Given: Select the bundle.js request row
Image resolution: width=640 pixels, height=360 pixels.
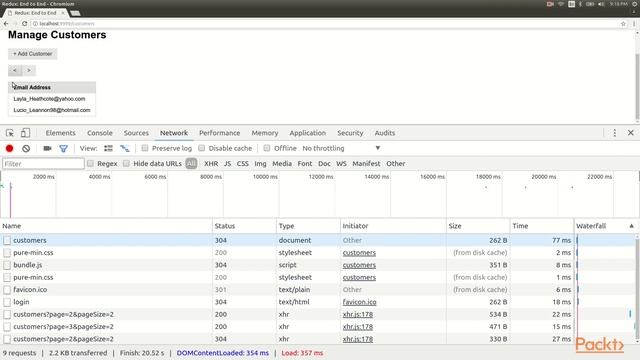Looking at the screenshot, I should pyautogui.click(x=287, y=265).
